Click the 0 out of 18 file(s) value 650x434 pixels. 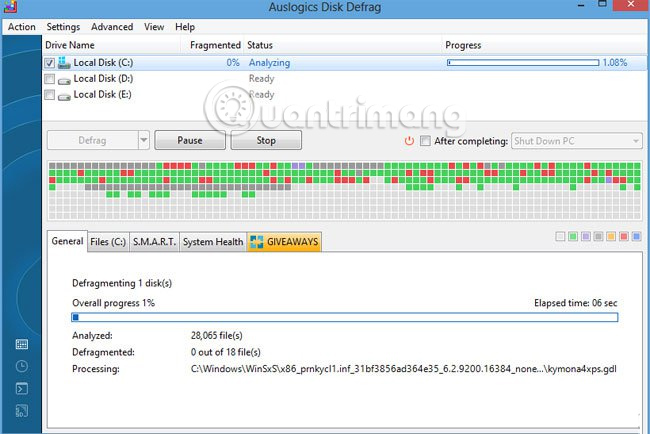(x=226, y=352)
